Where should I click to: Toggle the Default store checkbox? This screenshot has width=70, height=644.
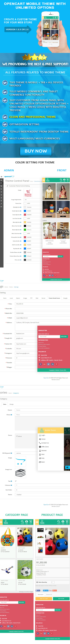pos(17,436)
